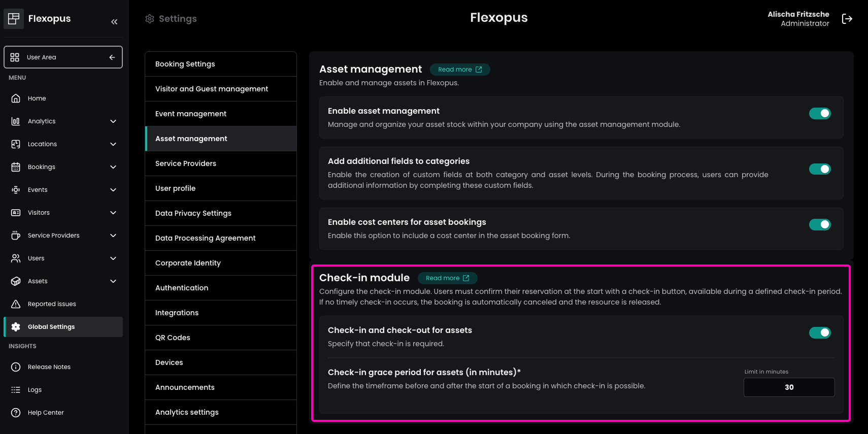Click the logout icon beside Administrator

(x=847, y=19)
